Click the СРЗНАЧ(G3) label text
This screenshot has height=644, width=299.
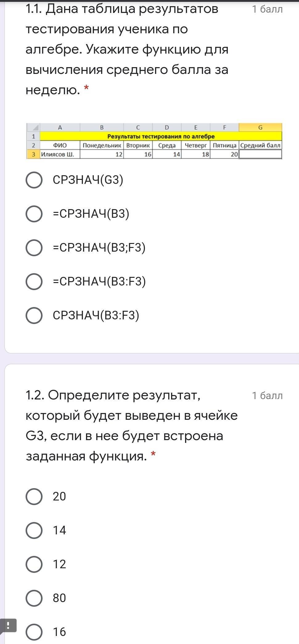click(x=88, y=180)
